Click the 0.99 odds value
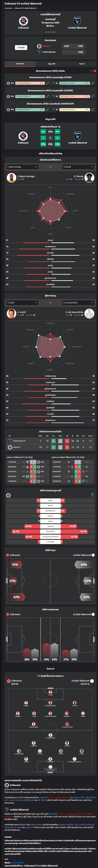The width and height of the screenshot is (98, 868). click(x=81, y=52)
